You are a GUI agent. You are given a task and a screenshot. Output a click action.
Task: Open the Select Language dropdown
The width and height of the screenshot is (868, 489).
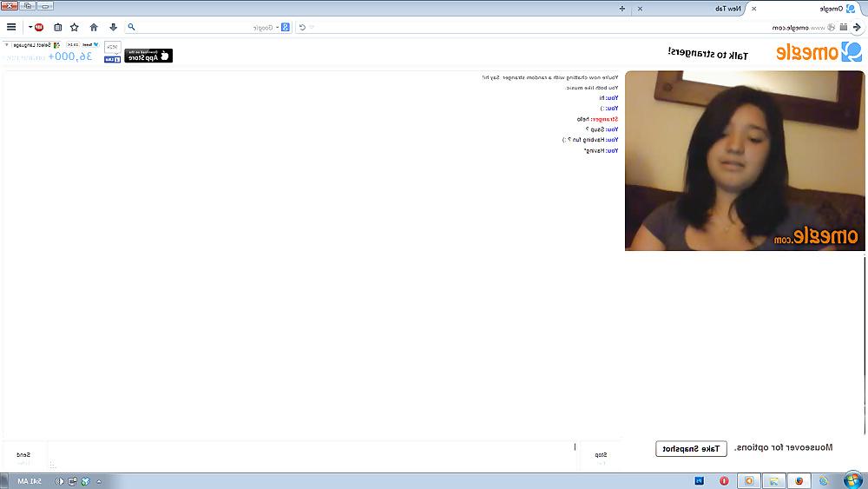coord(33,45)
